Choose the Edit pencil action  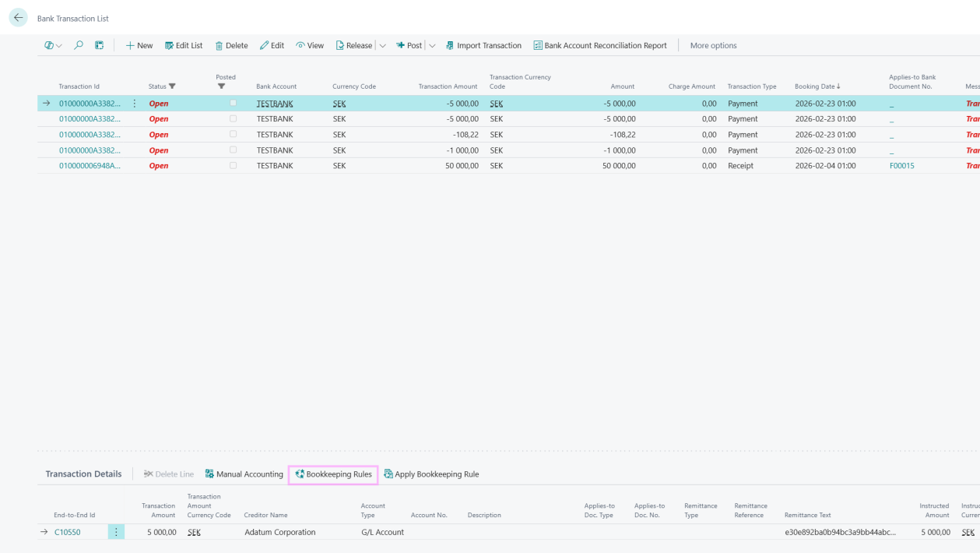coord(272,45)
